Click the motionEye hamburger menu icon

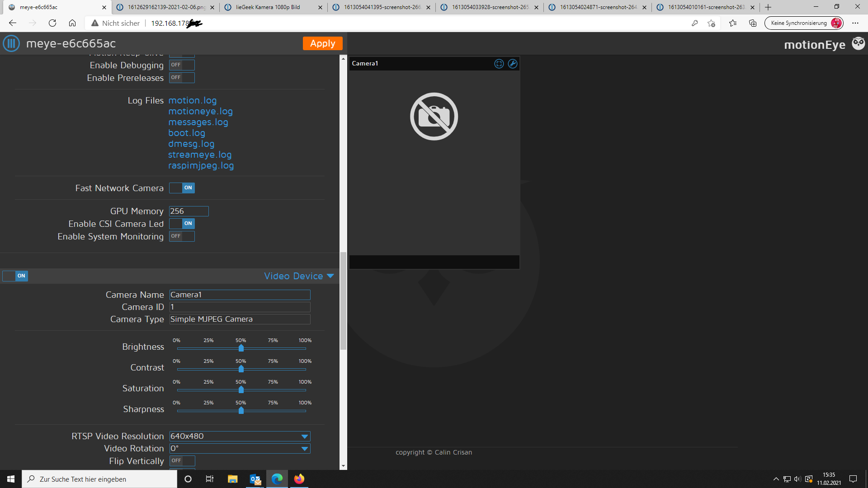(x=11, y=43)
